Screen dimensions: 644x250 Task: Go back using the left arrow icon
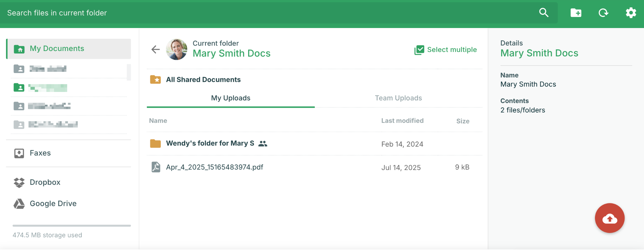(x=156, y=49)
